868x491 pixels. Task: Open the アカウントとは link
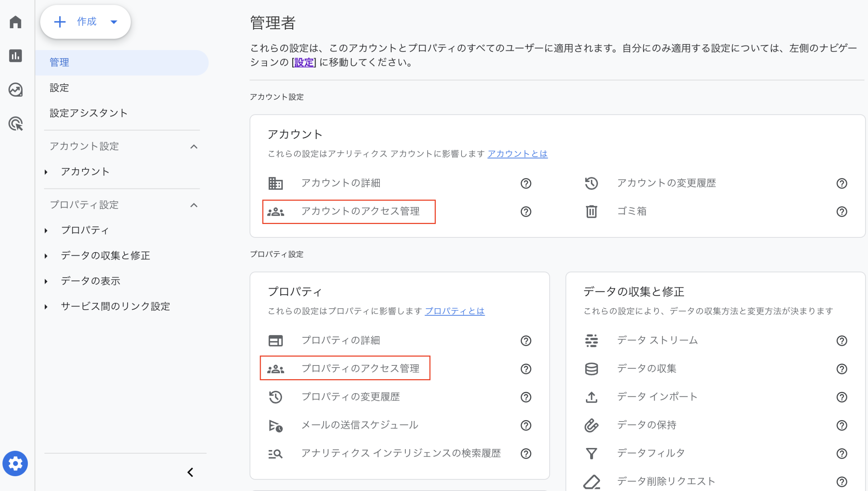point(518,154)
